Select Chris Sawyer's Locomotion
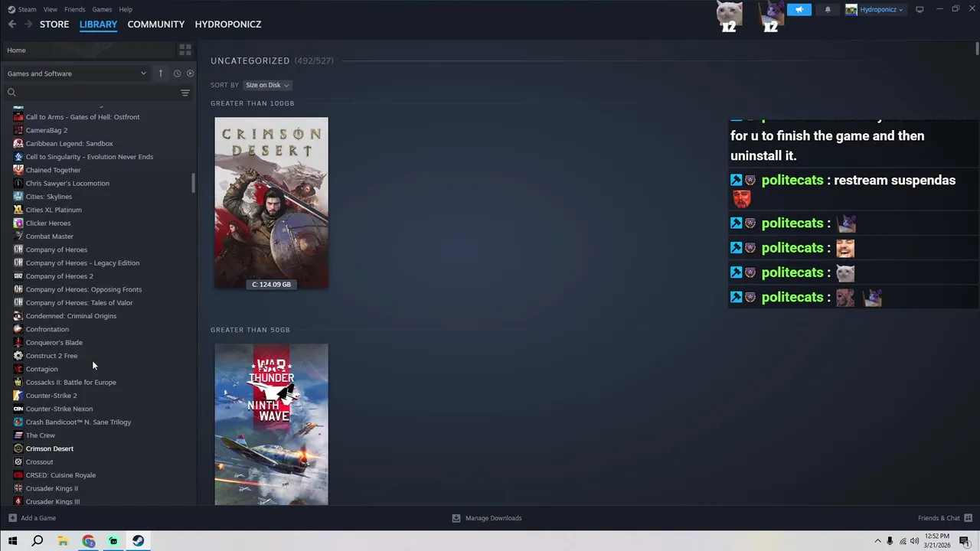 [67, 184]
